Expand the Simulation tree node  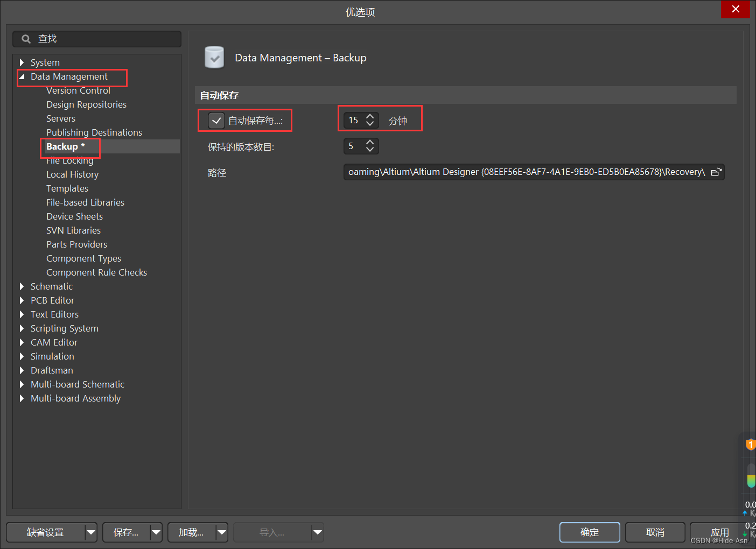tap(22, 356)
